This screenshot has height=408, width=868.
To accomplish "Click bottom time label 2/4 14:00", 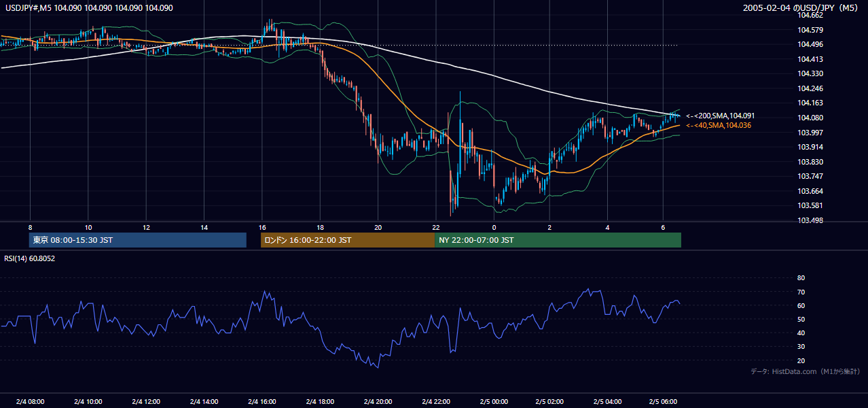I will pyautogui.click(x=204, y=402).
